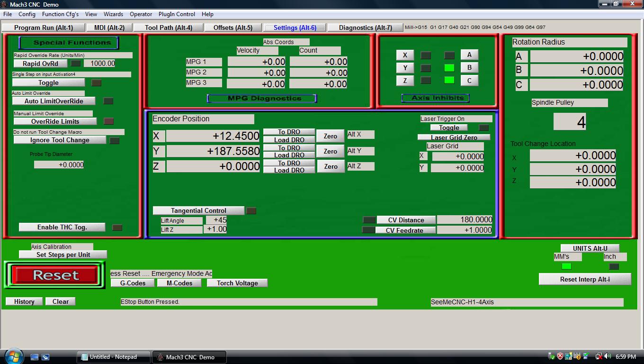Open the Windows Start menu orb

pyautogui.click(x=13, y=356)
